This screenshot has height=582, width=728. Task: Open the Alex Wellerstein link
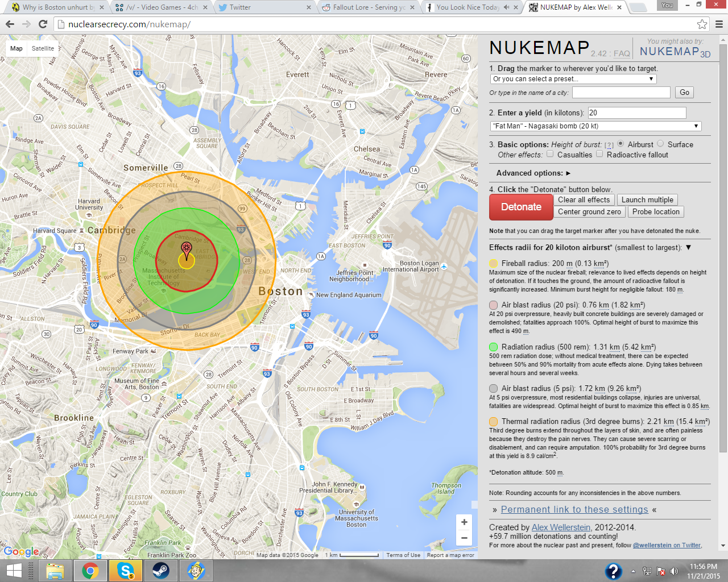click(x=561, y=527)
